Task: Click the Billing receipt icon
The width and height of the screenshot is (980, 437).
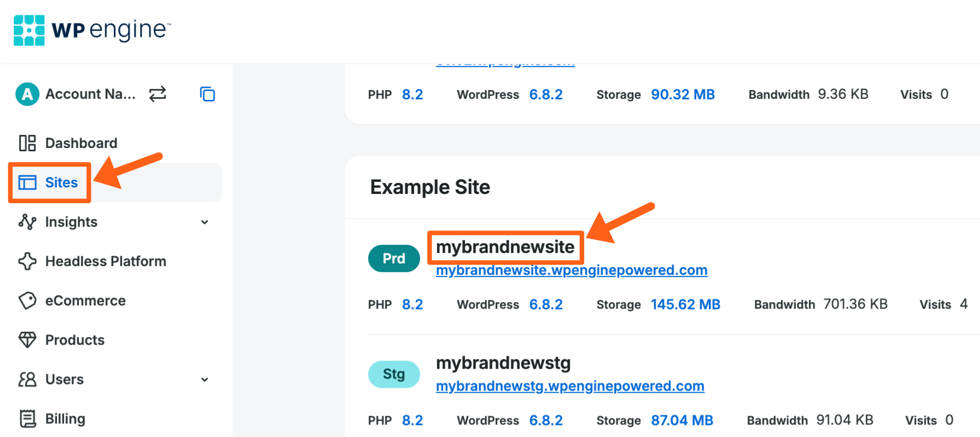Action: 27,418
